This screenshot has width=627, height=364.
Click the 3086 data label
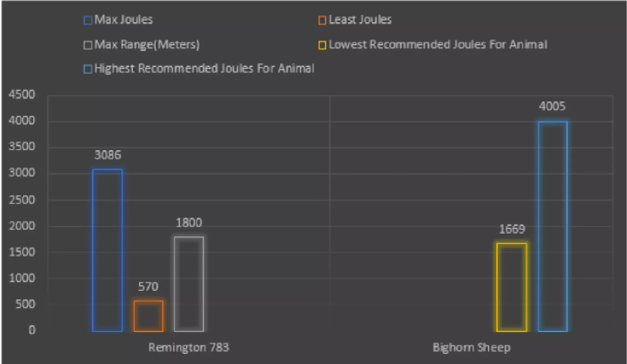pyautogui.click(x=108, y=155)
